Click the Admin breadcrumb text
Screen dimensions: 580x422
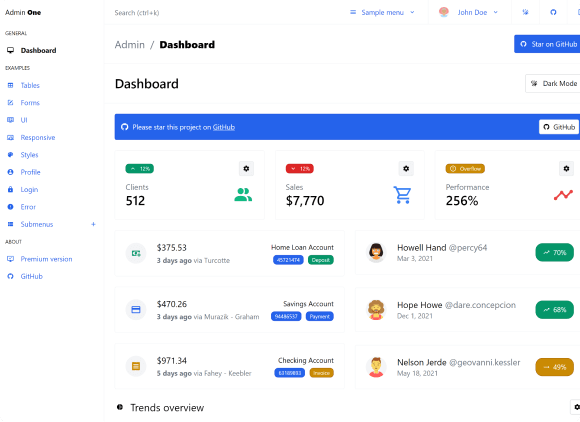(129, 45)
